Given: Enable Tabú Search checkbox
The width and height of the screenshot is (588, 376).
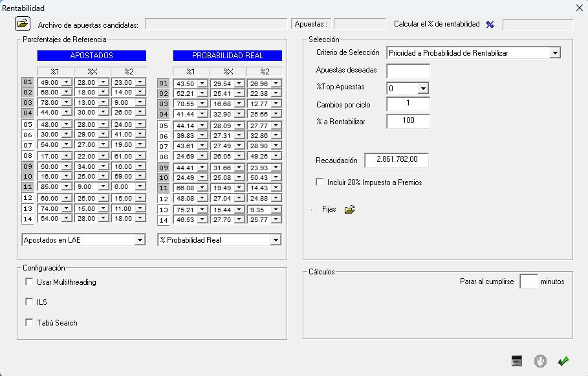Looking at the screenshot, I should [29, 322].
